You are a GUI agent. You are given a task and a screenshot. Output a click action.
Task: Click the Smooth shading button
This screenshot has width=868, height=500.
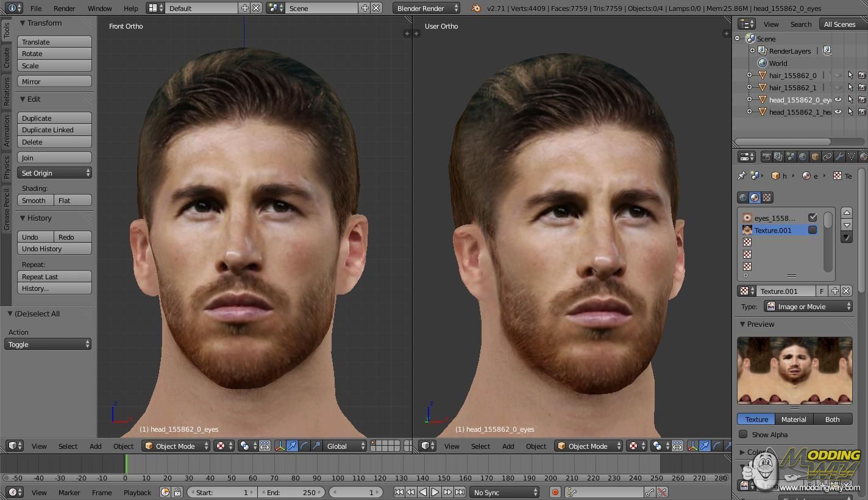point(35,201)
